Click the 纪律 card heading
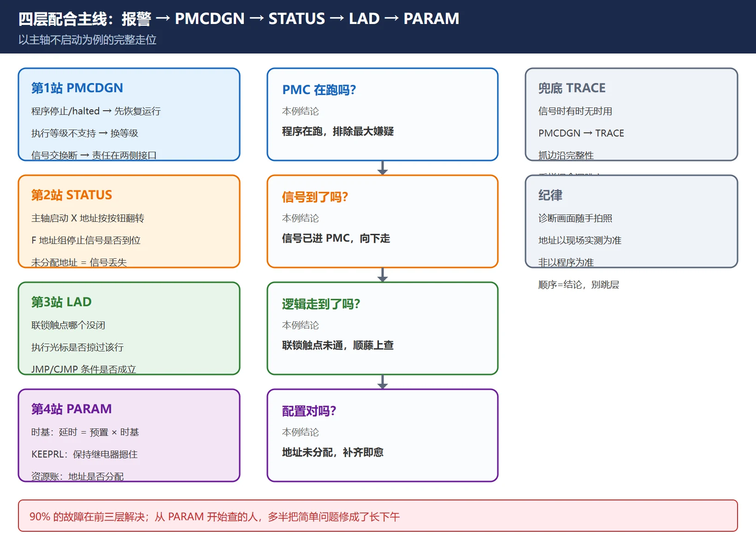The width and height of the screenshot is (756, 535). tap(550, 195)
